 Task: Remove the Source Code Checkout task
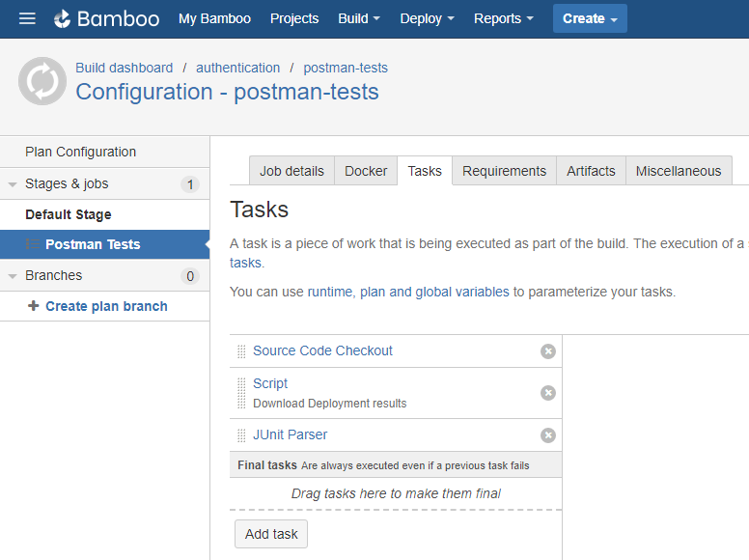point(548,351)
